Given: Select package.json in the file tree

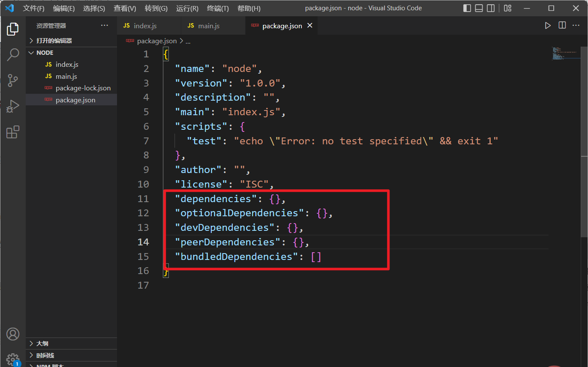Looking at the screenshot, I should coord(71,100).
